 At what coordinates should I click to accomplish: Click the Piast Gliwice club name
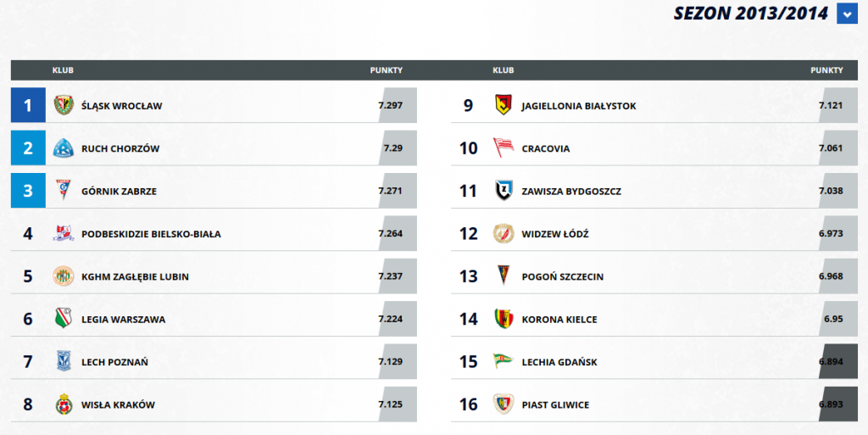555,404
